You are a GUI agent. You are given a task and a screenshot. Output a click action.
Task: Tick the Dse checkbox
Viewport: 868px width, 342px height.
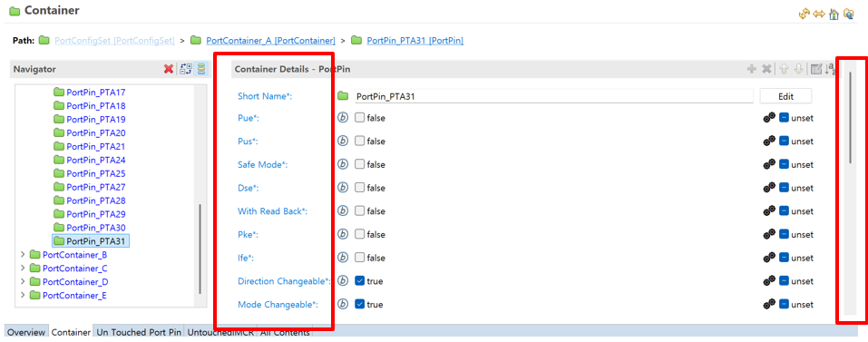(360, 188)
